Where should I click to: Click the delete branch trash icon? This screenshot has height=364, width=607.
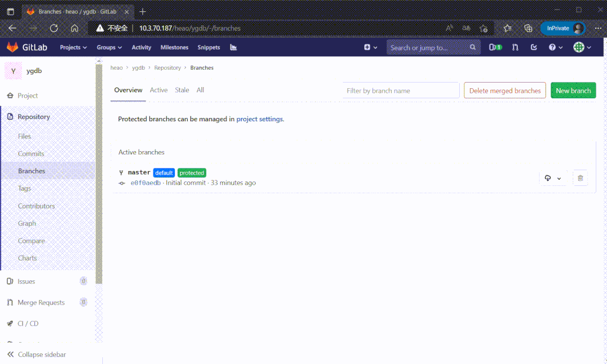click(x=580, y=178)
